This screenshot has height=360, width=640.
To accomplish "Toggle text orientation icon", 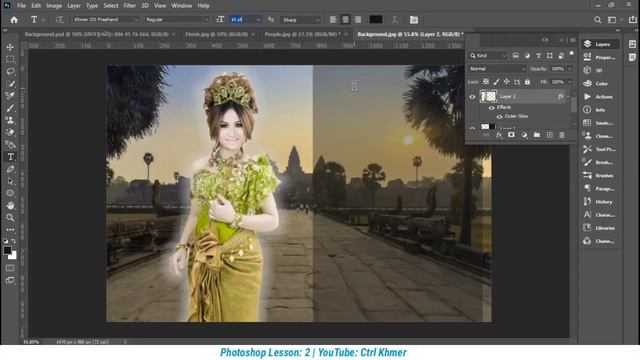I will pos(60,20).
